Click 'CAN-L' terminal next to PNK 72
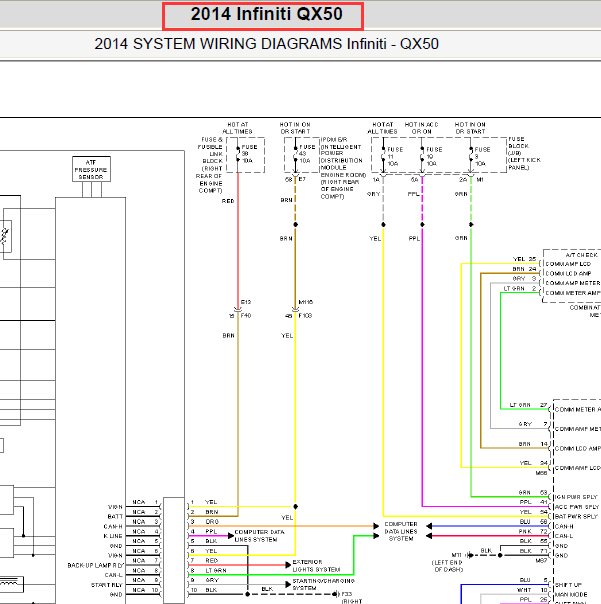 564,536
